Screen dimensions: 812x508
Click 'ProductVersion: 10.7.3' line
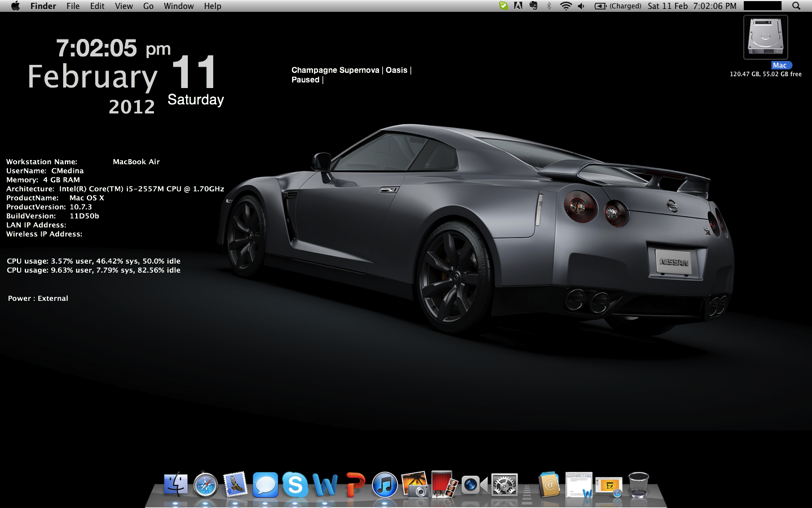(x=49, y=207)
